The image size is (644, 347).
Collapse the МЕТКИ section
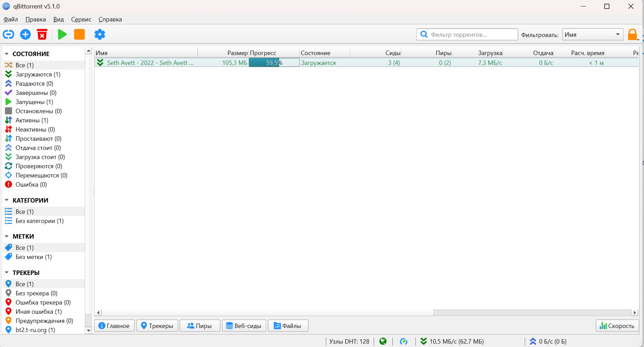tap(6, 236)
